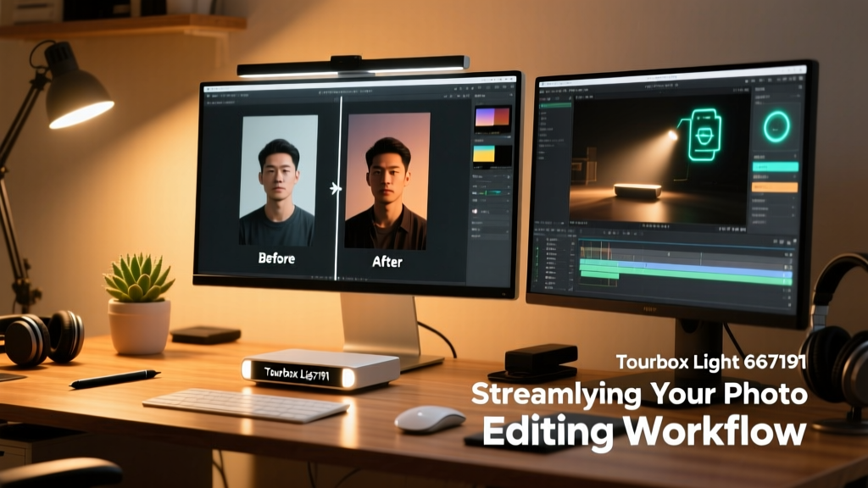This screenshot has width=868, height=488.
Task: Click the teal bar in the right monitor's side panel
Action: 775,167
